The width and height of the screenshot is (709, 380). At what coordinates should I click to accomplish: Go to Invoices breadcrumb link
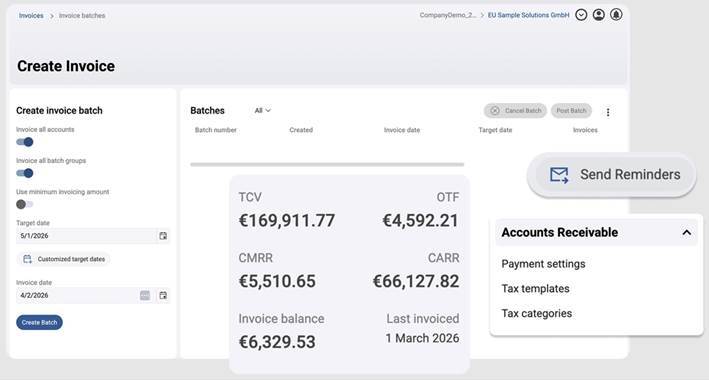tap(31, 15)
